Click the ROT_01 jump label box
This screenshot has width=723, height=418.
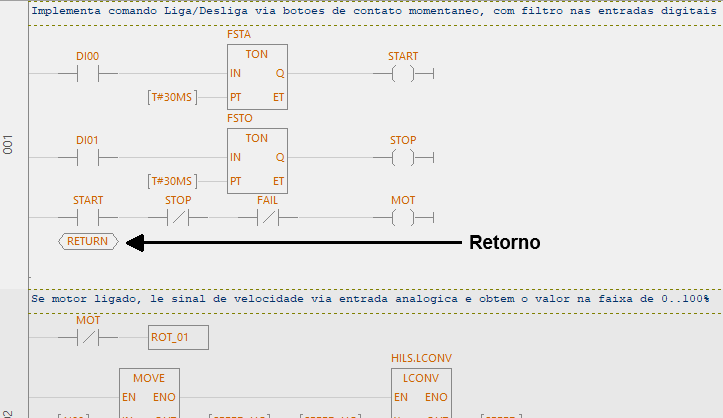[x=178, y=337]
